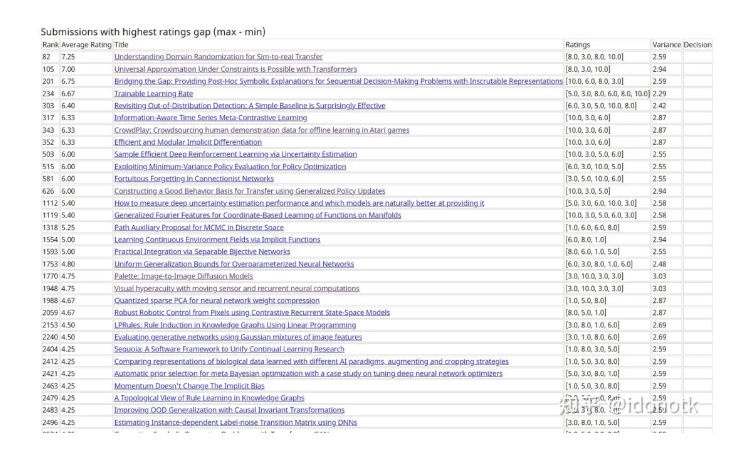Open 'Robust Robotic Control from Pixels' link
The width and height of the screenshot is (736, 452).
(252, 313)
